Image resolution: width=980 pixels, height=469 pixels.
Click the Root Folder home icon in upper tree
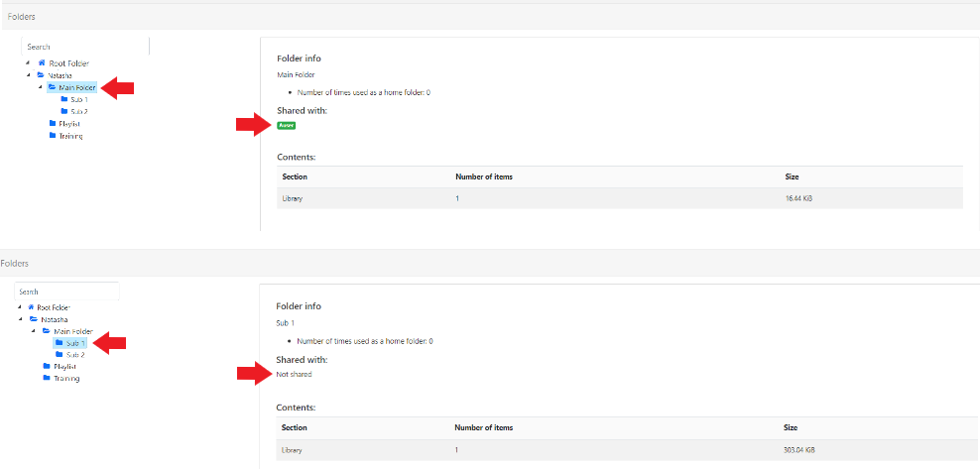pos(42,62)
